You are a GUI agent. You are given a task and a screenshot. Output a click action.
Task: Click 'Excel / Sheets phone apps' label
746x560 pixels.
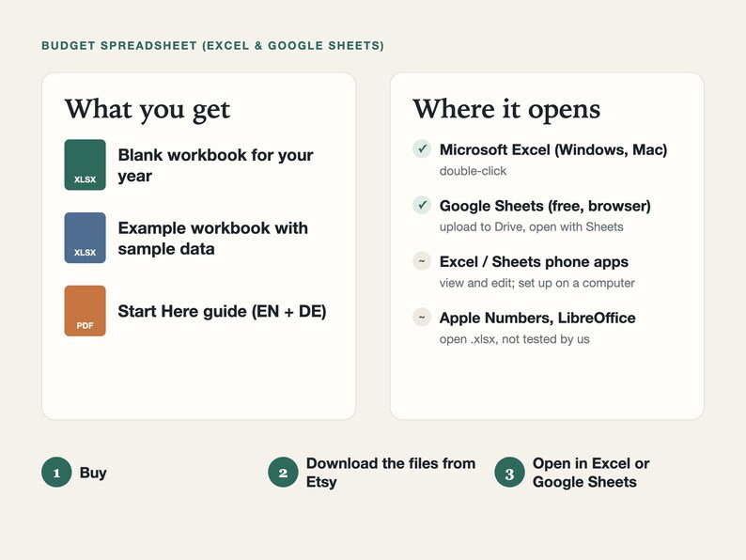coord(534,262)
